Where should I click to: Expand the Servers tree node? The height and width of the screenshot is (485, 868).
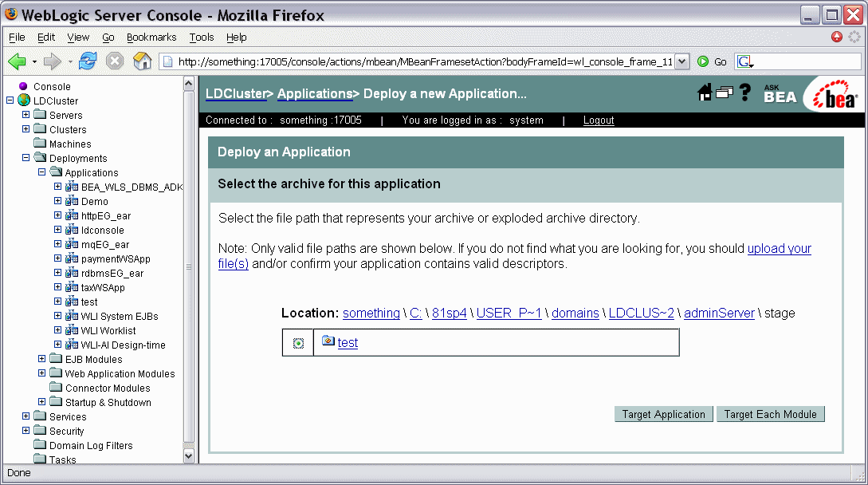pos(26,115)
